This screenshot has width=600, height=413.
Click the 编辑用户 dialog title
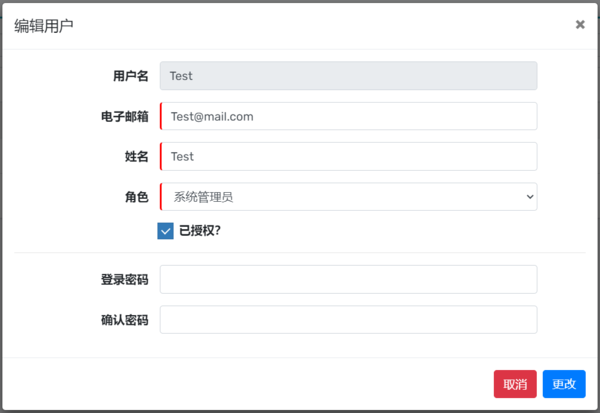(x=43, y=26)
